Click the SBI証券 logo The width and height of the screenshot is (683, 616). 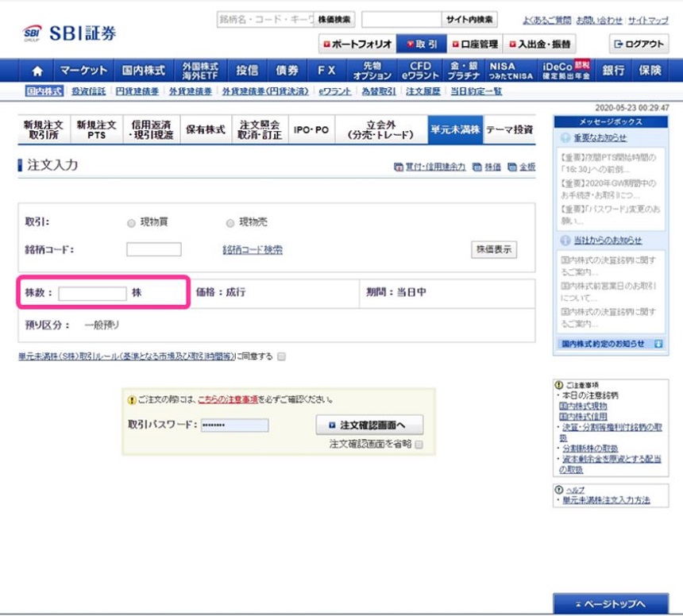(70, 33)
